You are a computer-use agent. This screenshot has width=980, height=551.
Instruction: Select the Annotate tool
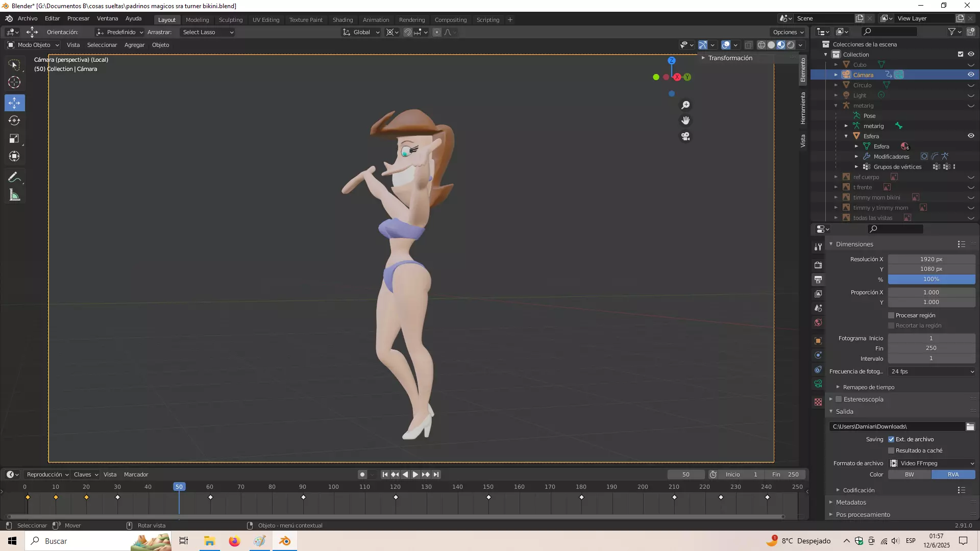click(14, 178)
